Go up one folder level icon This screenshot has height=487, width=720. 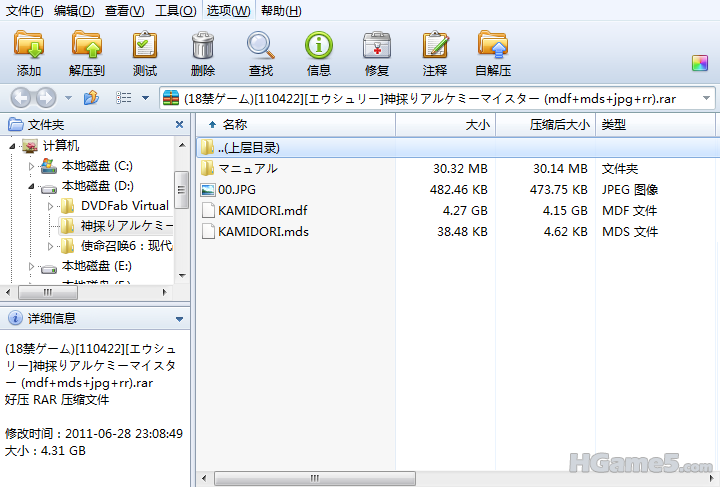point(91,98)
